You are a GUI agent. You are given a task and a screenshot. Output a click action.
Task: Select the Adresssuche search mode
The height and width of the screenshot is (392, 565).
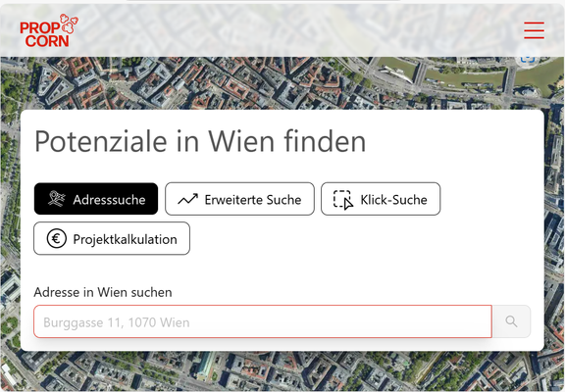(96, 199)
